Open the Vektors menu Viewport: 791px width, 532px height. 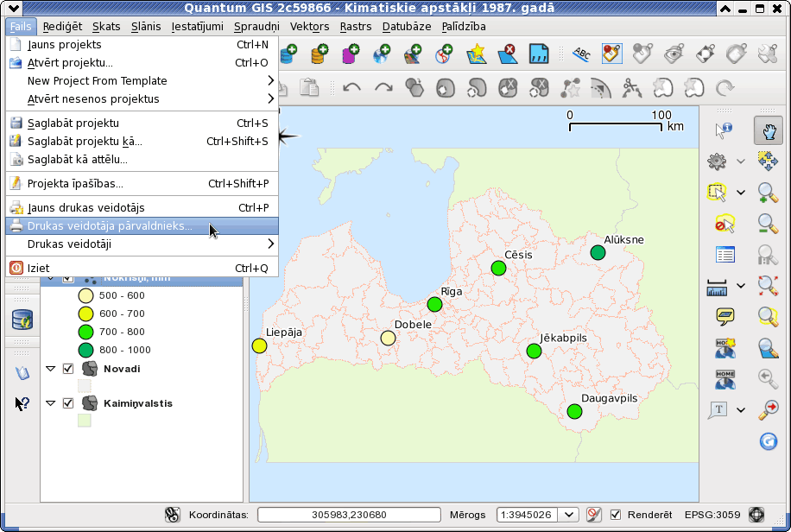[x=309, y=26]
